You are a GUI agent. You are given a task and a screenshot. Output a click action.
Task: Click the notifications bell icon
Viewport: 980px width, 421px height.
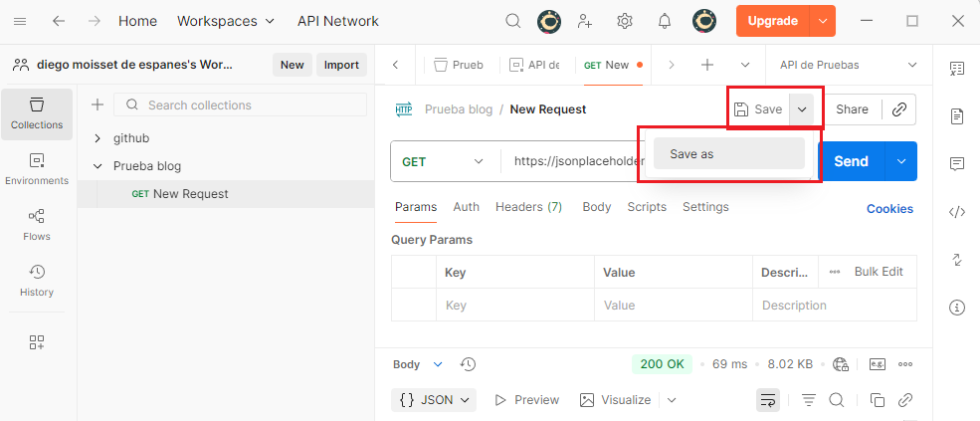tap(665, 21)
